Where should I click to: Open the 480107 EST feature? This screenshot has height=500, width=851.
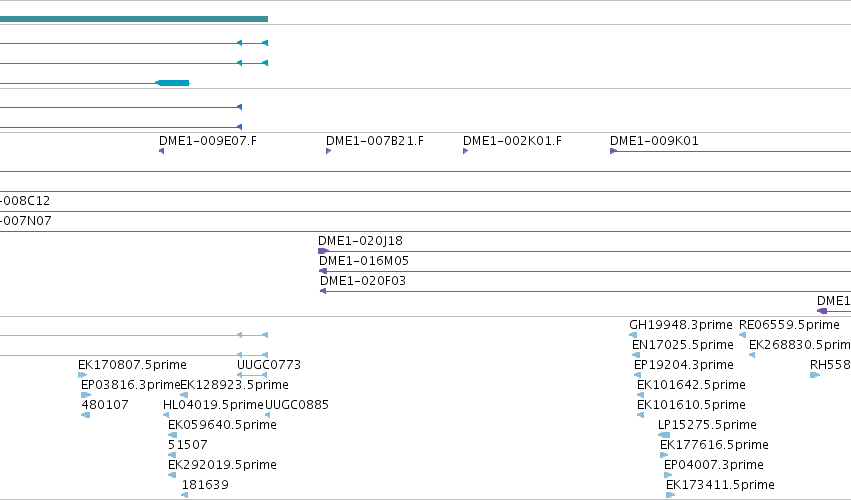click(85, 415)
